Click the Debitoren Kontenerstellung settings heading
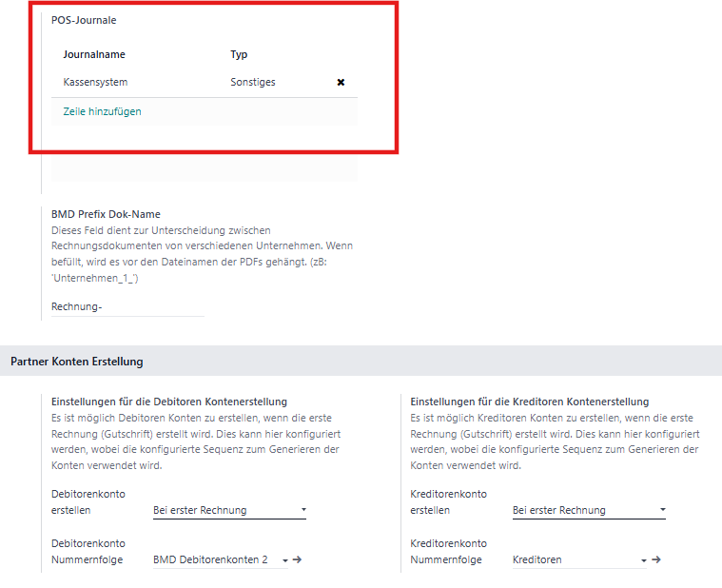 pyautogui.click(x=168, y=402)
